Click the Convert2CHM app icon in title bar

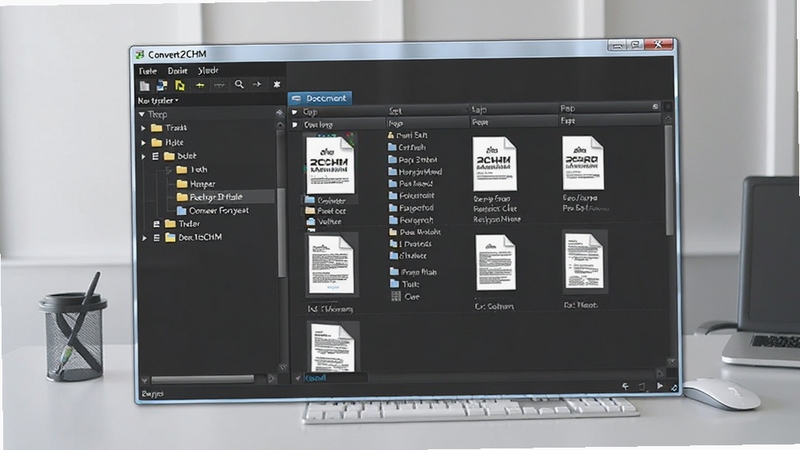pos(140,54)
